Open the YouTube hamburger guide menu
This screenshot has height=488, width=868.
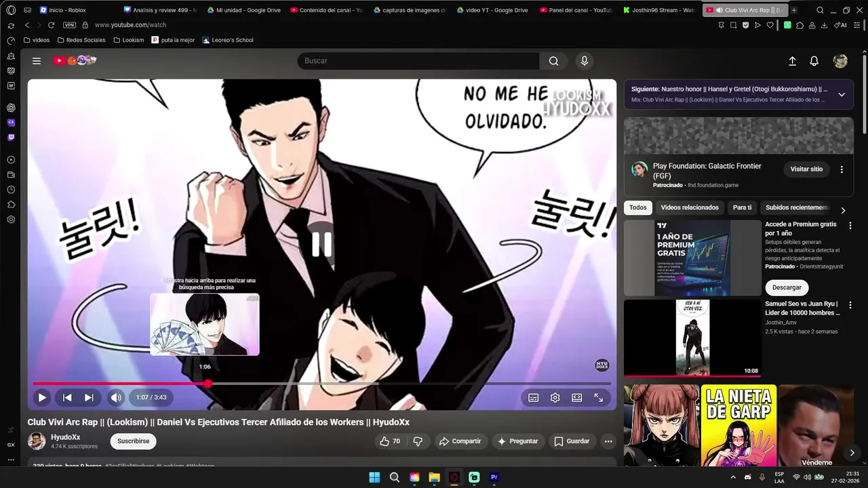pyautogui.click(x=37, y=61)
